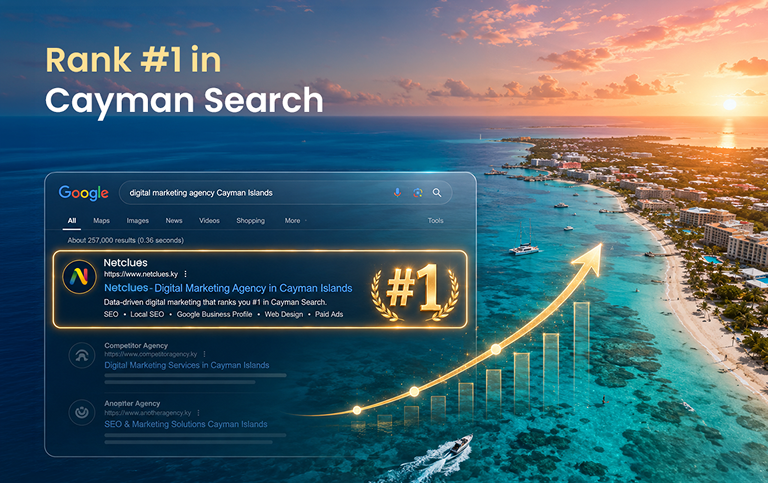Viewport: 768px width, 483px height.
Task: Open the Videos tab
Action: pyautogui.click(x=209, y=220)
